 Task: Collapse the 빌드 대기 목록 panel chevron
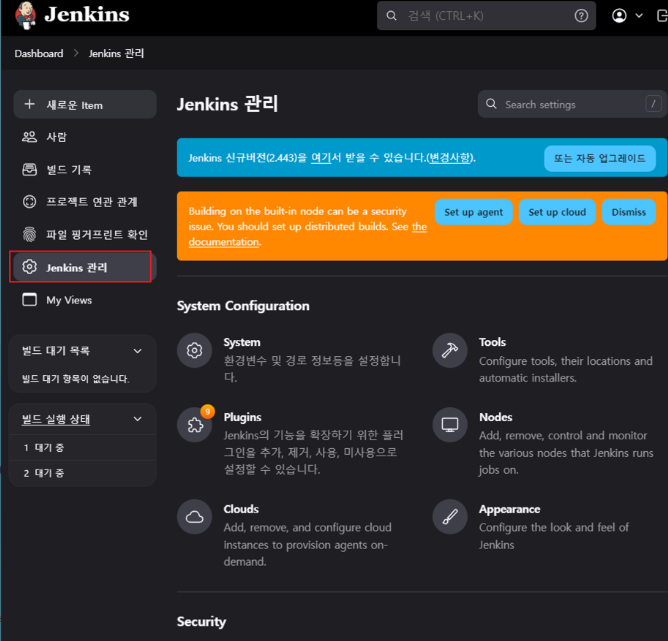point(138,351)
